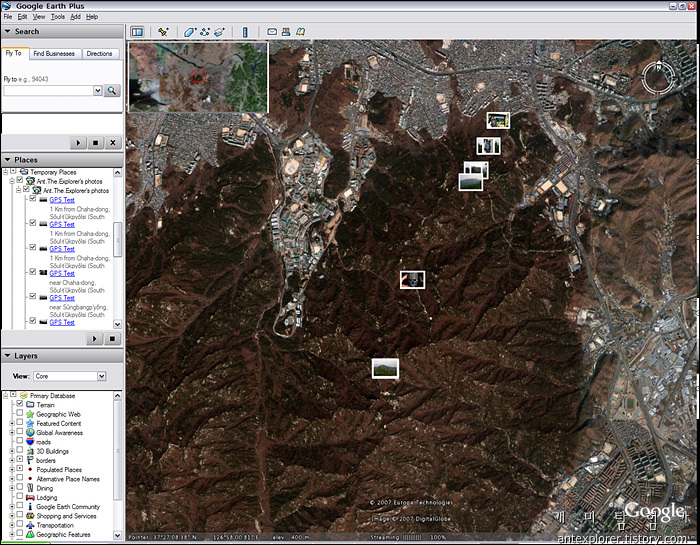Click the overview map inset
Image resolution: width=700 pixels, height=545 pixels.
tap(199, 77)
